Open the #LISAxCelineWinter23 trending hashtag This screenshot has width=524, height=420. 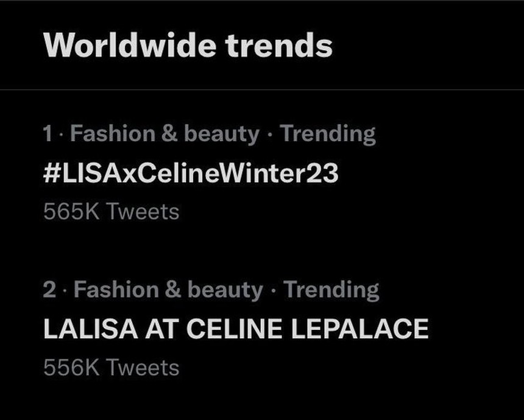pyautogui.click(x=191, y=173)
